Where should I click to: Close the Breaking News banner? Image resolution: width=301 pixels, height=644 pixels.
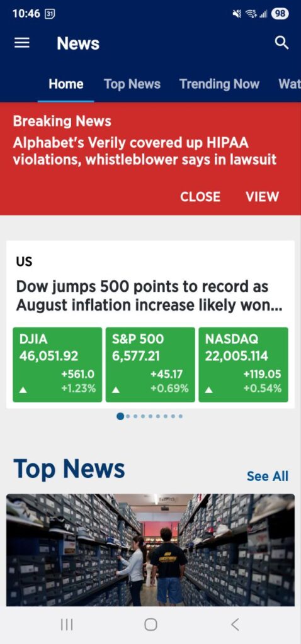200,197
